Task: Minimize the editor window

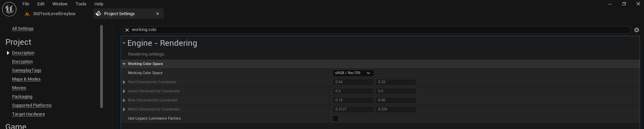Action: pyautogui.click(x=610, y=4)
